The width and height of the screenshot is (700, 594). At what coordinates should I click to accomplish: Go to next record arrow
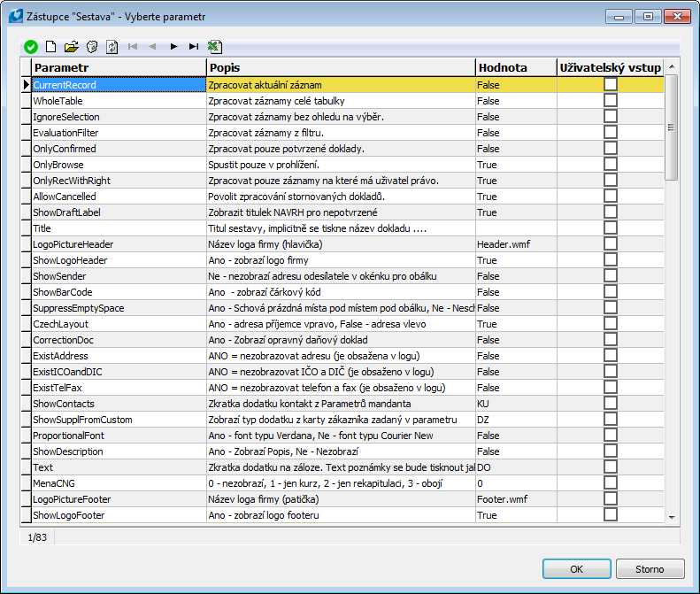[173, 46]
